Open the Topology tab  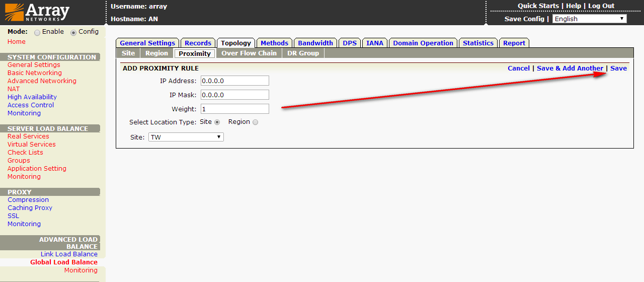click(235, 43)
